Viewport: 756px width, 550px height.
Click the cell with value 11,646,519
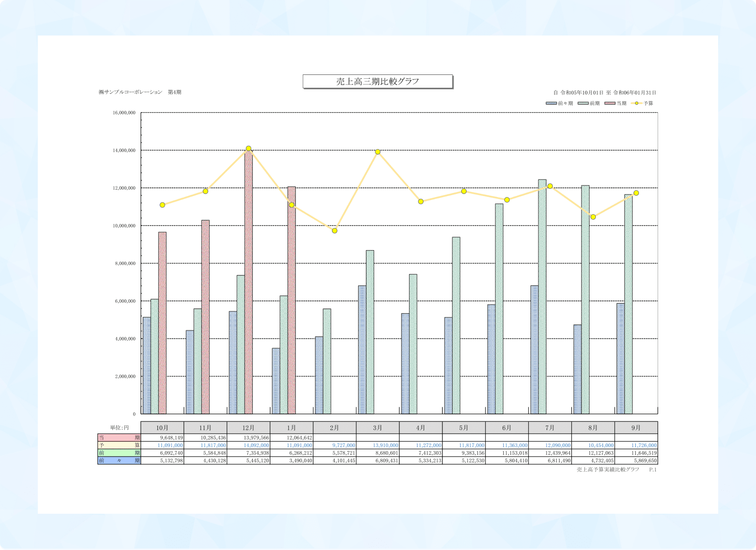point(636,453)
